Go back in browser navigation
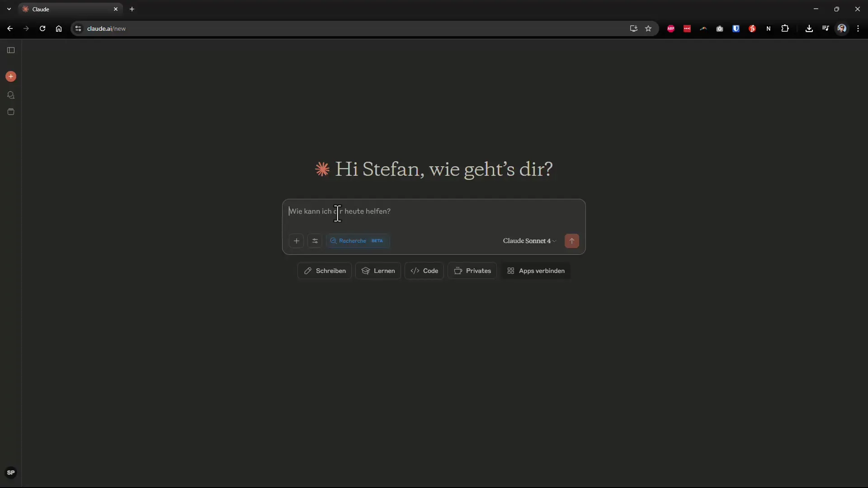The width and height of the screenshot is (868, 488). coord(10,28)
